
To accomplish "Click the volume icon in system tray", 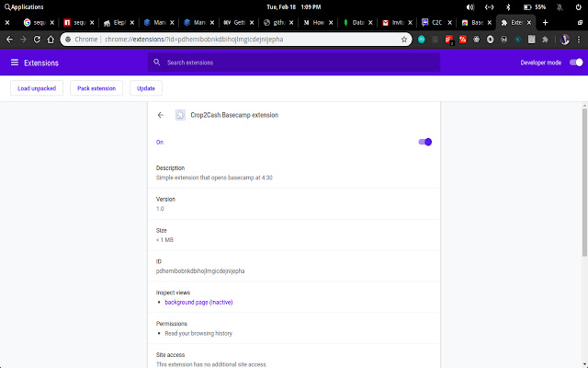I will coord(469,6).
